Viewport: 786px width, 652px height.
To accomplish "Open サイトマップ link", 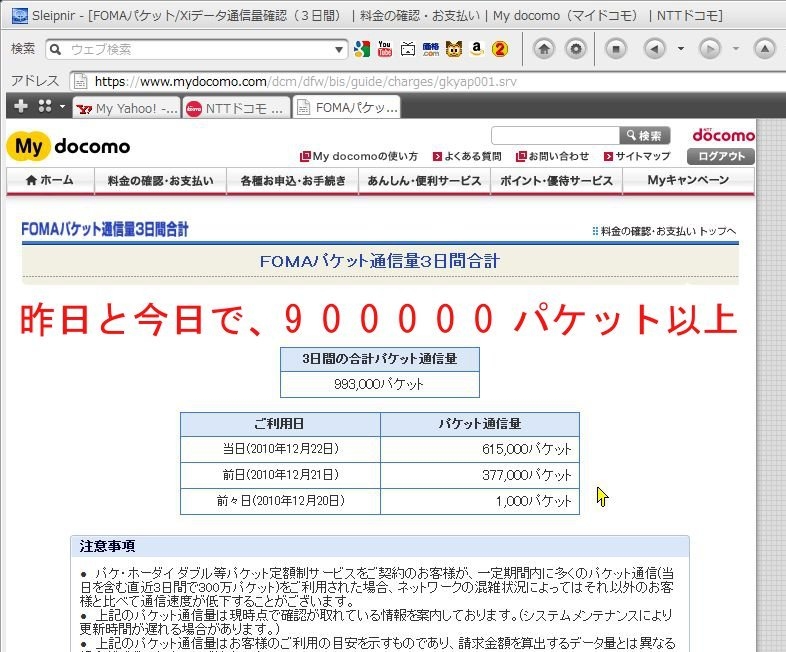I will (637, 156).
